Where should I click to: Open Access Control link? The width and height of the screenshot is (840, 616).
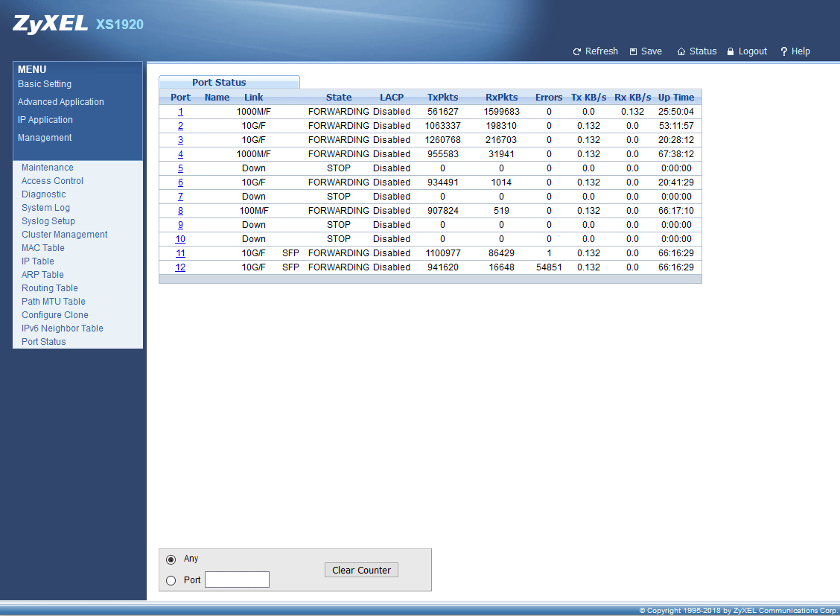[x=52, y=181]
